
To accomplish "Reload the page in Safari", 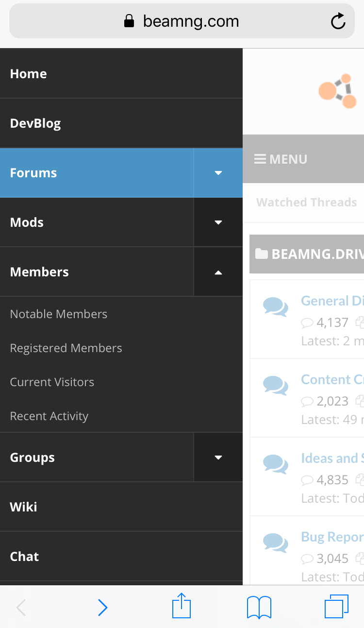I will tap(338, 21).
